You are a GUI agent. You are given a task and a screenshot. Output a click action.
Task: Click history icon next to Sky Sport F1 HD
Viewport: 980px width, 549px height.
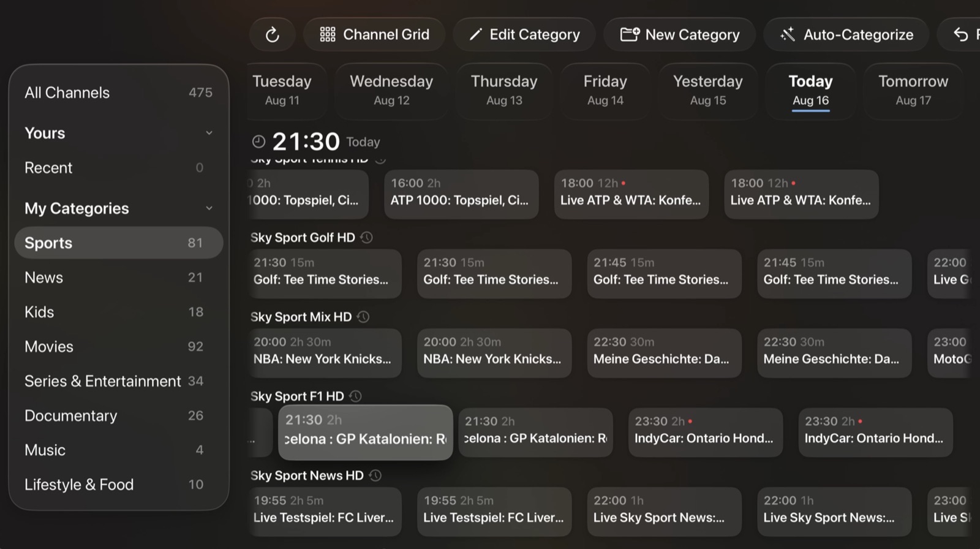[x=355, y=396]
